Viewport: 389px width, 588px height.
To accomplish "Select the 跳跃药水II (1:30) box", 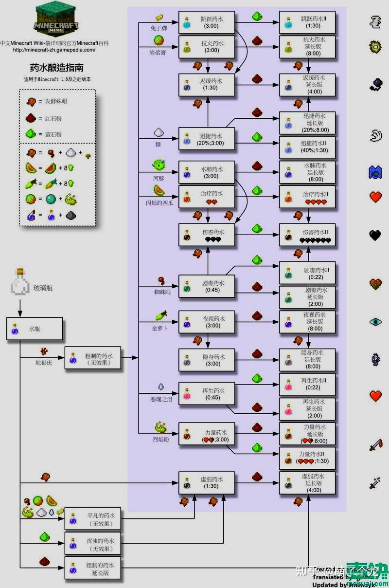I will (307, 22).
